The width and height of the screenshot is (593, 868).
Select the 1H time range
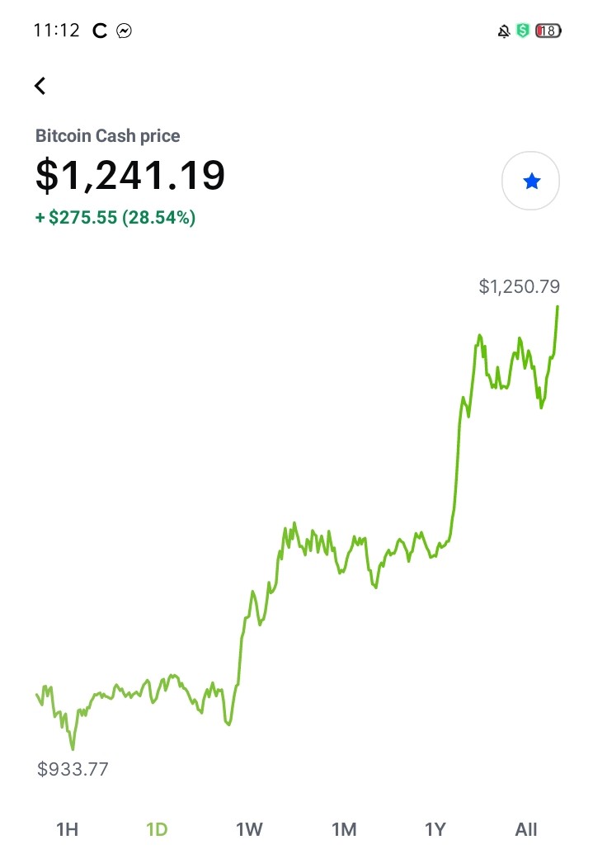tap(67, 829)
